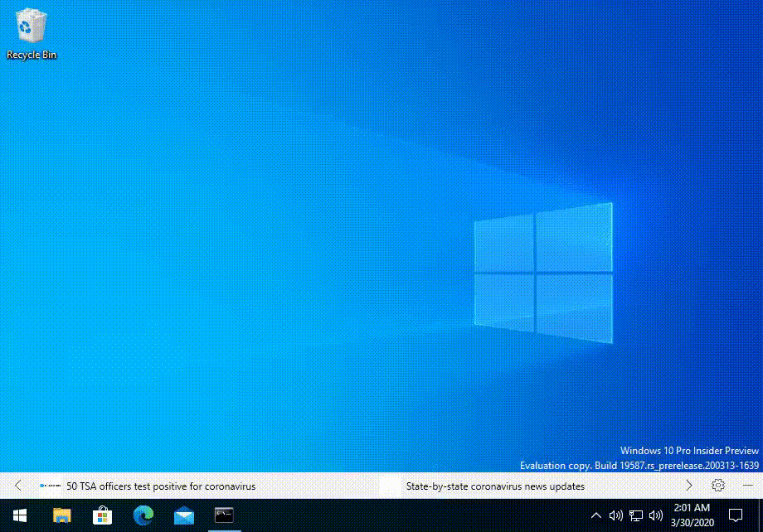
Task: Show previous headline in news bar
Action: tap(18, 486)
